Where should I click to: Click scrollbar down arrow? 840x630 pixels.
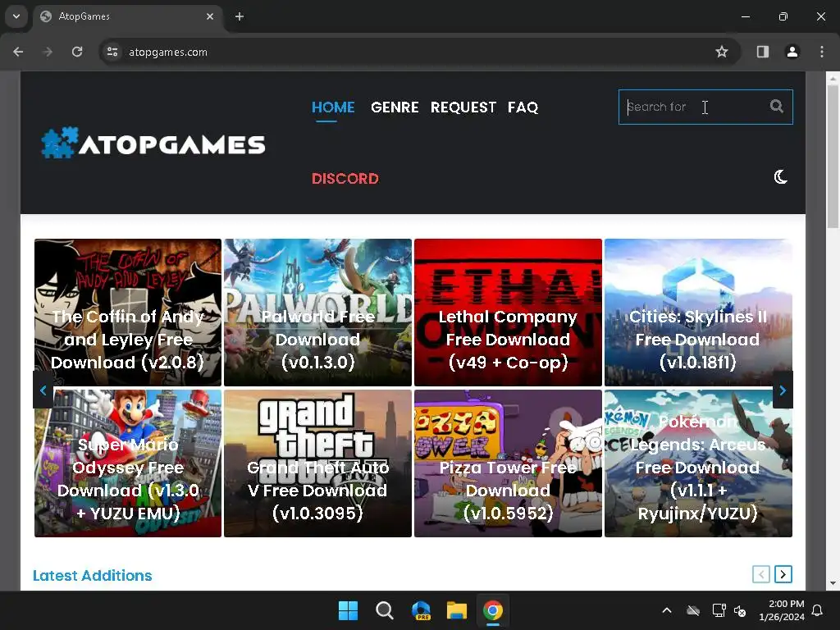pos(833,583)
